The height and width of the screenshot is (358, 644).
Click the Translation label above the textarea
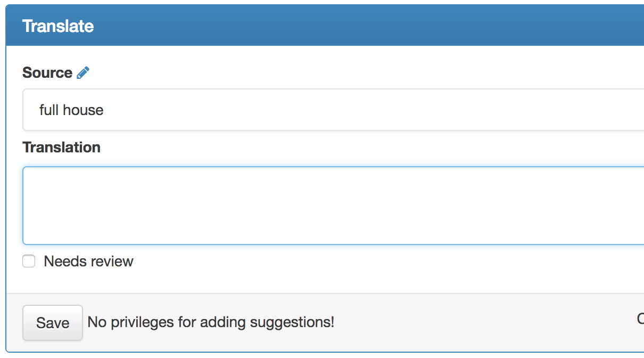(61, 147)
